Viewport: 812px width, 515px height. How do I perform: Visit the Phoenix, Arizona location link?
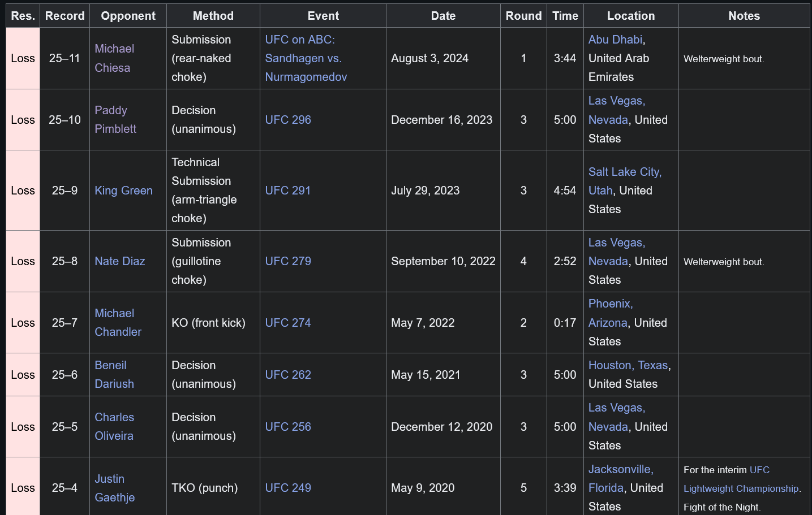pyautogui.click(x=611, y=313)
